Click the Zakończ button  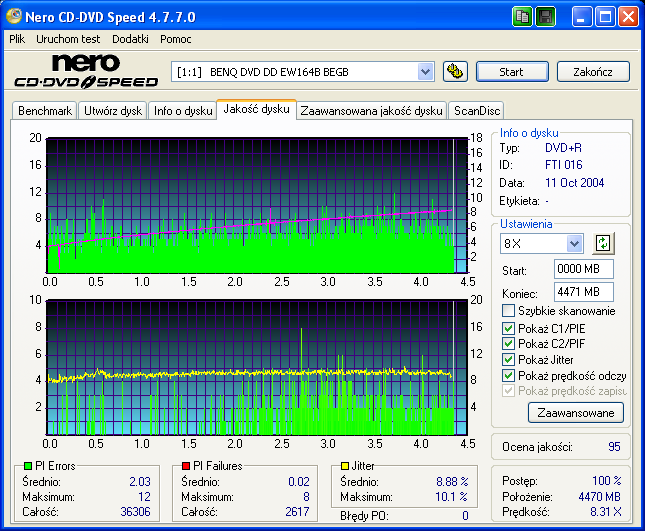tap(593, 72)
